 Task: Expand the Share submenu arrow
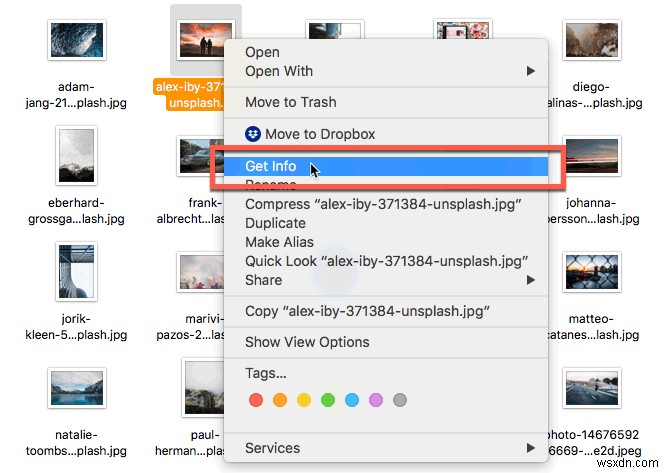pos(530,280)
